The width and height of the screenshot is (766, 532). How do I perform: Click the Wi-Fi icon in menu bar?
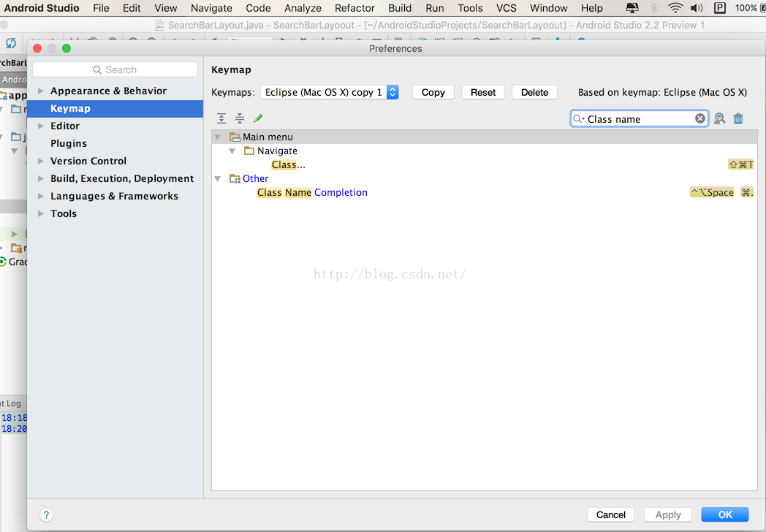675,8
